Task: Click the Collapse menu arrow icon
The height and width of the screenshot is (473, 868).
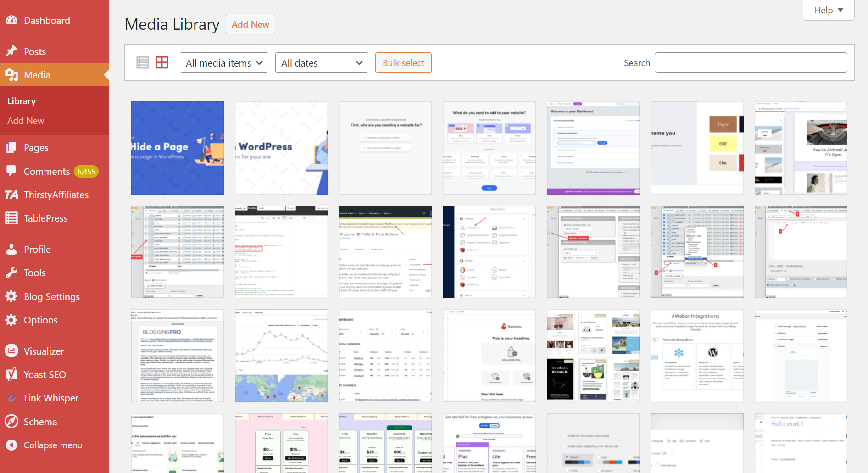Action: (x=11, y=445)
